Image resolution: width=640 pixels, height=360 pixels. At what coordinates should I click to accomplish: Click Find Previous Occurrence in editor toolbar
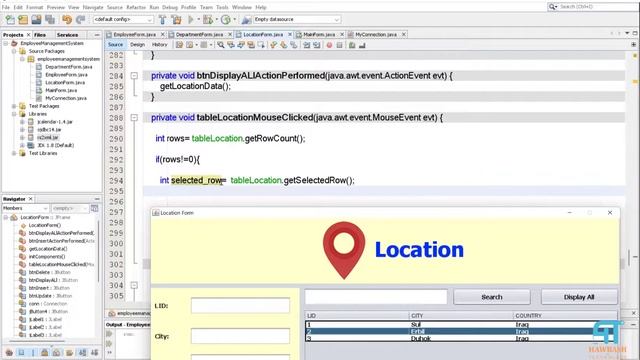pyautogui.click(x=231, y=45)
